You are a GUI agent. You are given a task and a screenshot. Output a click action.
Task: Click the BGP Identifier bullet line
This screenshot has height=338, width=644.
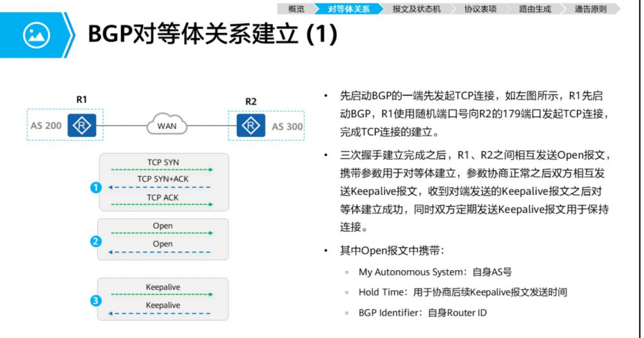click(x=422, y=313)
